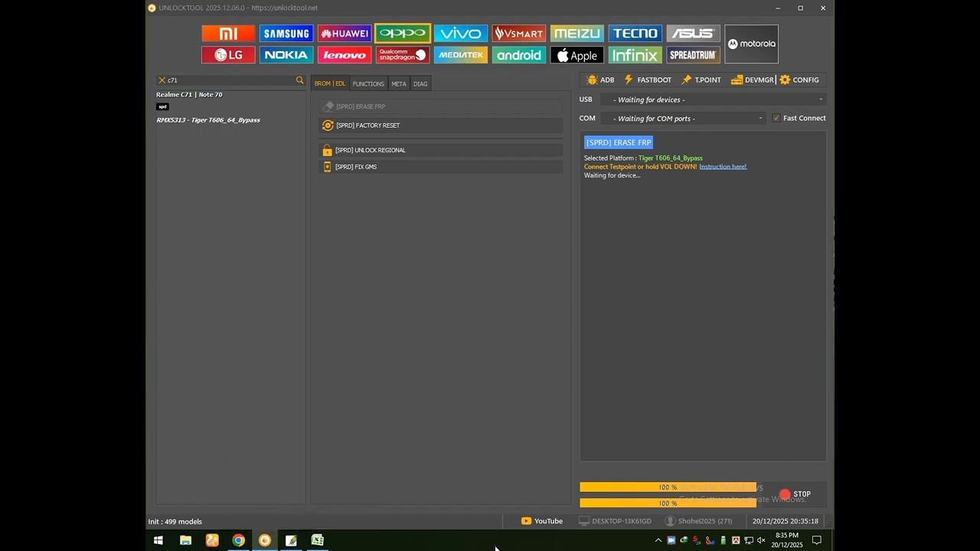Click the Init : 499 models status

pos(175,522)
